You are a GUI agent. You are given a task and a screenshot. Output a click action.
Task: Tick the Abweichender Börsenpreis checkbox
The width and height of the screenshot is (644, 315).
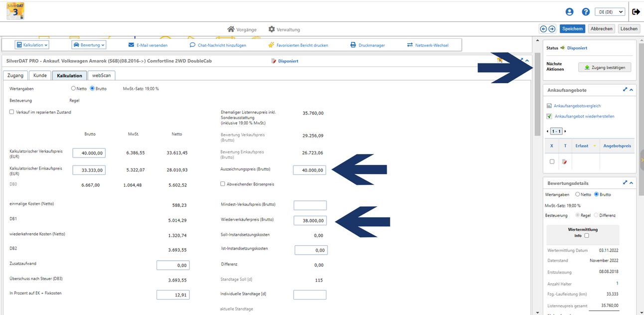223,184
